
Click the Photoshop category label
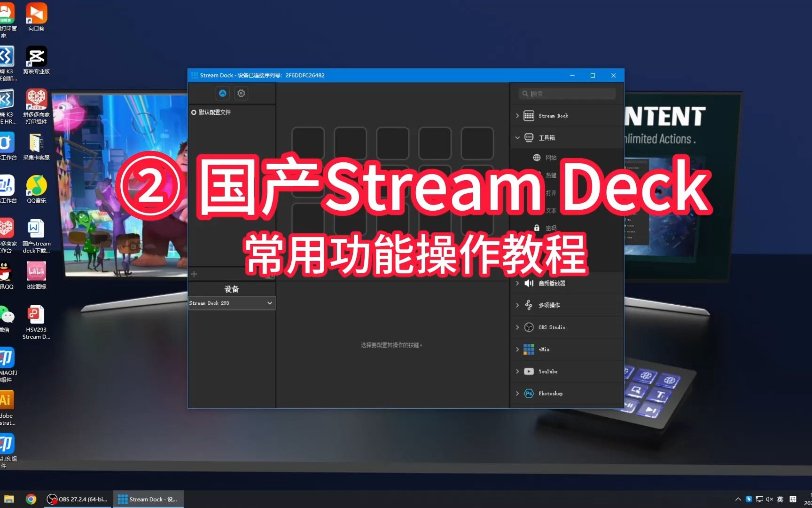(x=550, y=394)
